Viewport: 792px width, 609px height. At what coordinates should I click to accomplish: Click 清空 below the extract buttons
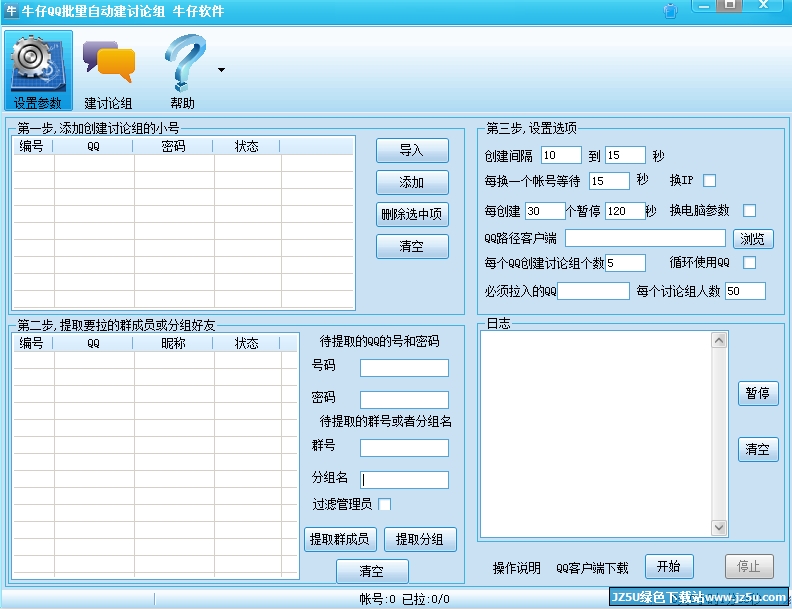click(372, 571)
